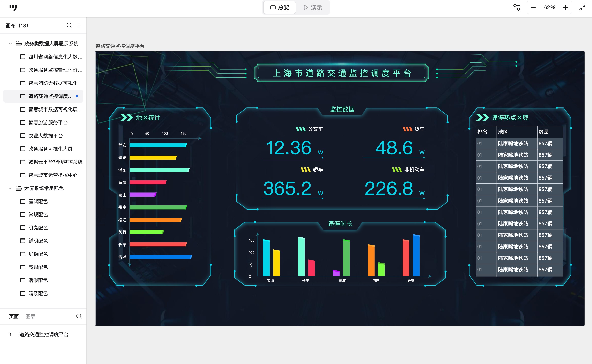Click the 地区统计 panel heading
This screenshot has width=592, height=364.
coord(148,117)
